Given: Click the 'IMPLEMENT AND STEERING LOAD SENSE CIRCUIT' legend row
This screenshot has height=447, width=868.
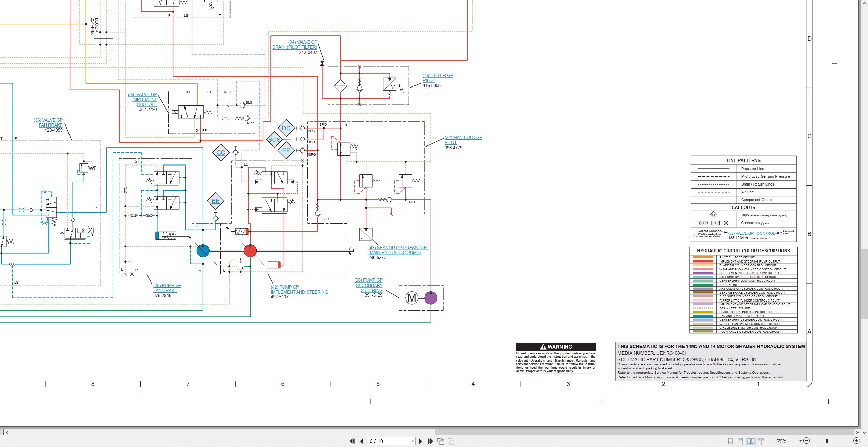Looking at the screenshot, I should (744, 304).
